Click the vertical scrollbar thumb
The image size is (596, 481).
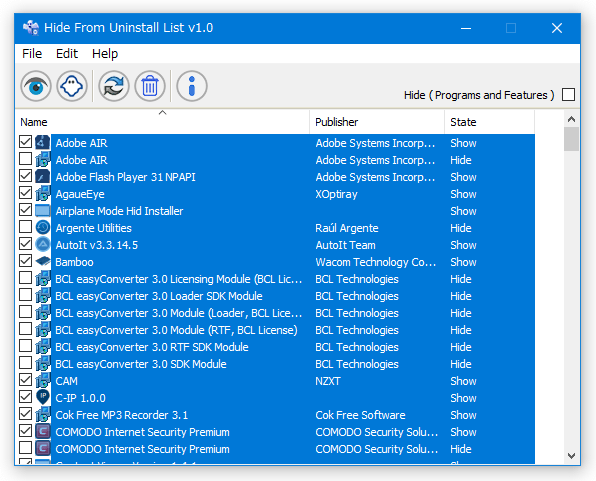tap(571, 139)
